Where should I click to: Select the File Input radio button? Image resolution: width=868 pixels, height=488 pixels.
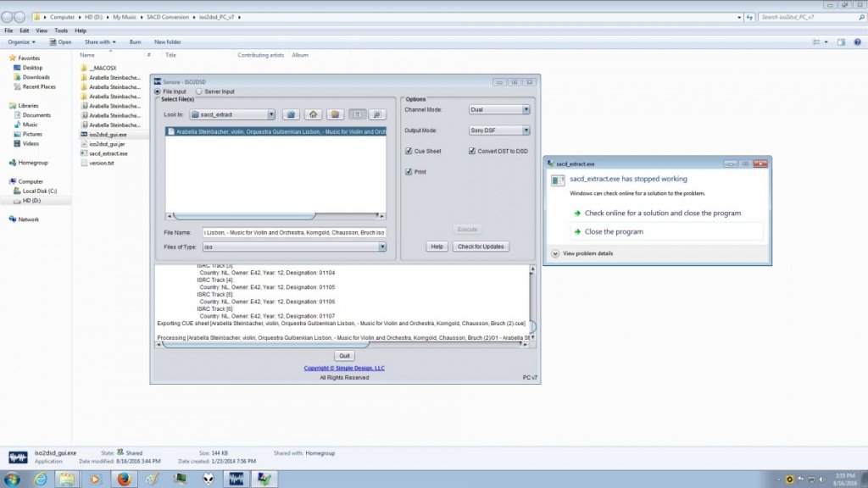[x=158, y=91]
